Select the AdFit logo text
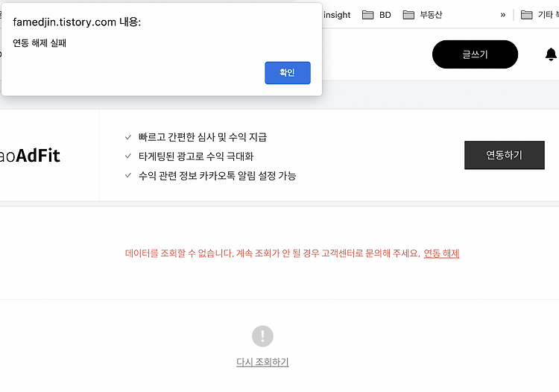The width and height of the screenshot is (559, 392). pyautogui.click(x=30, y=156)
